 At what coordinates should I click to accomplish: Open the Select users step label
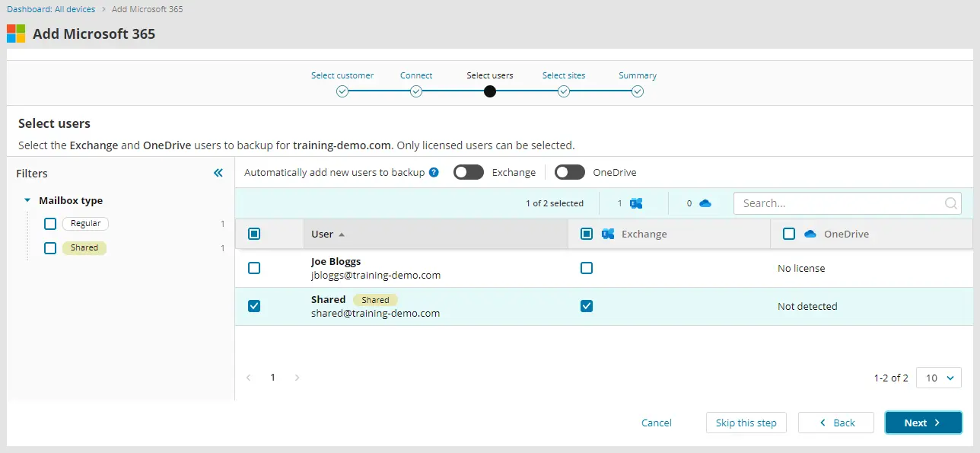pyautogui.click(x=490, y=75)
